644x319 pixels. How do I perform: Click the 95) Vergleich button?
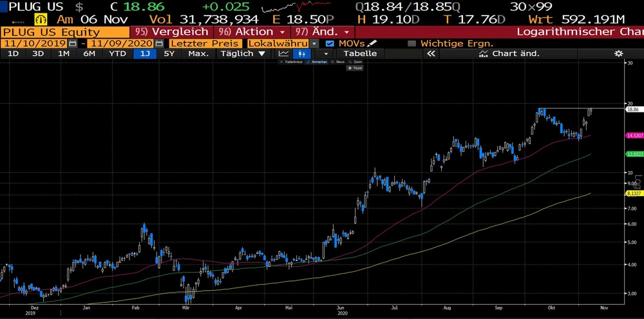pyautogui.click(x=171, y=32)
